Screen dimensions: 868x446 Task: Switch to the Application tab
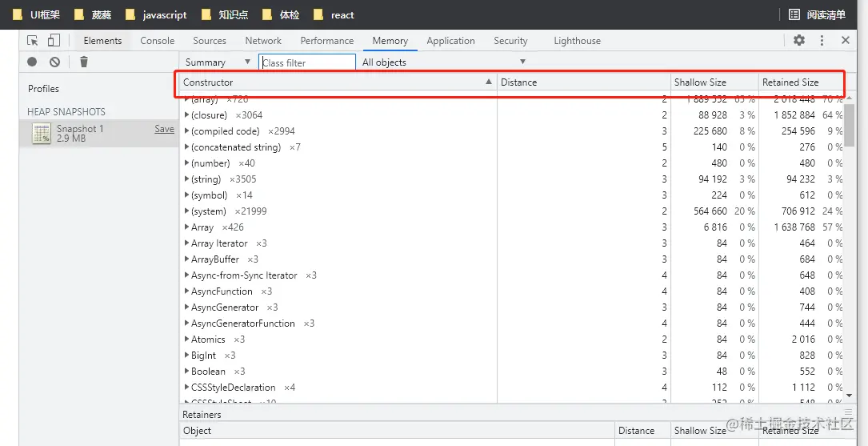[x=450, y=41]
